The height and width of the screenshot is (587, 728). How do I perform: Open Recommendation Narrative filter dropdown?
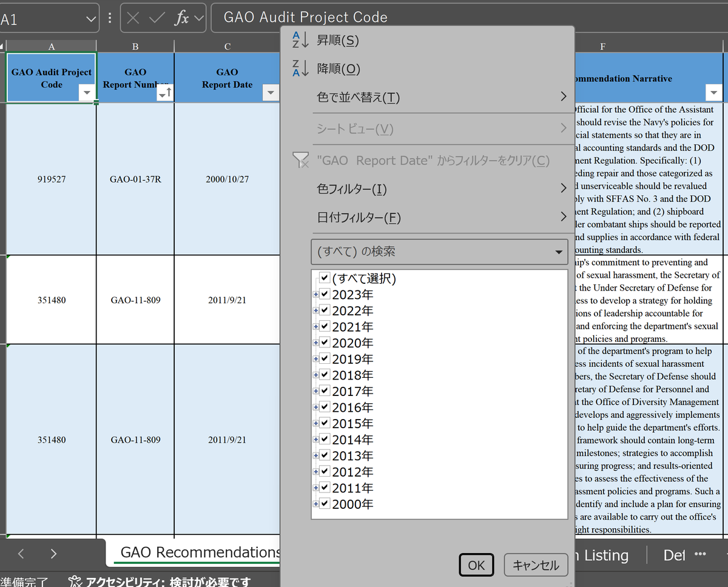click(713, 93)
